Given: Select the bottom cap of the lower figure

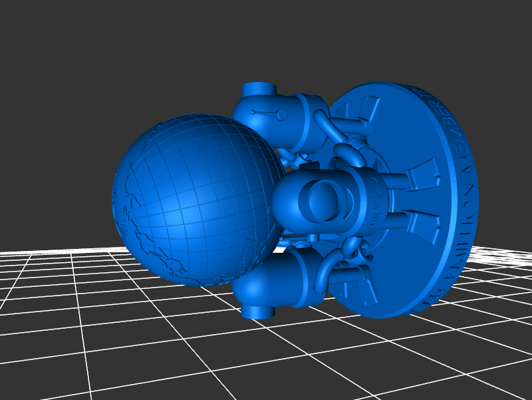Looking at the screenshot, I should [x=257, y=310].
